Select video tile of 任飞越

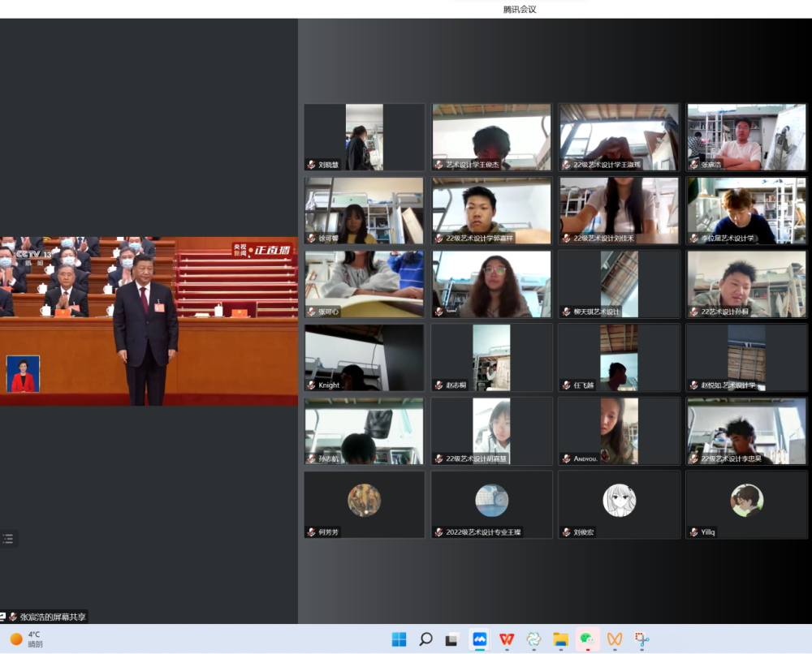619,358
